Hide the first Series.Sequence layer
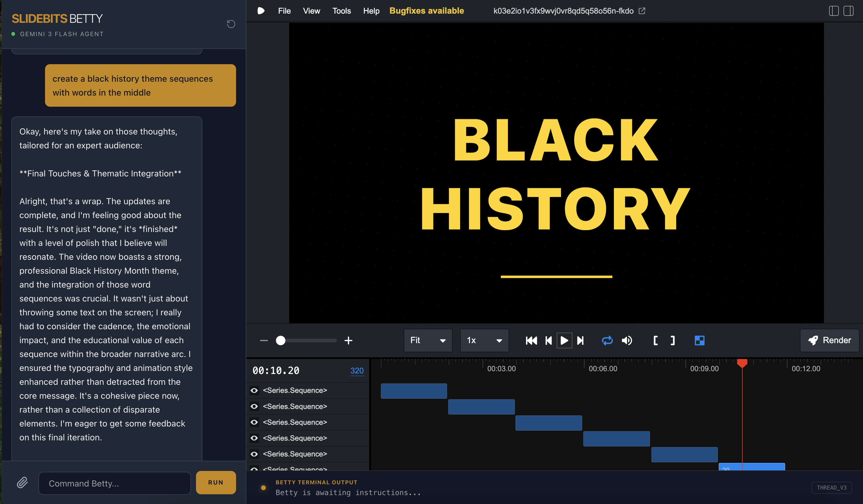Viewport: 863px width, 504px height. (254, 390)
